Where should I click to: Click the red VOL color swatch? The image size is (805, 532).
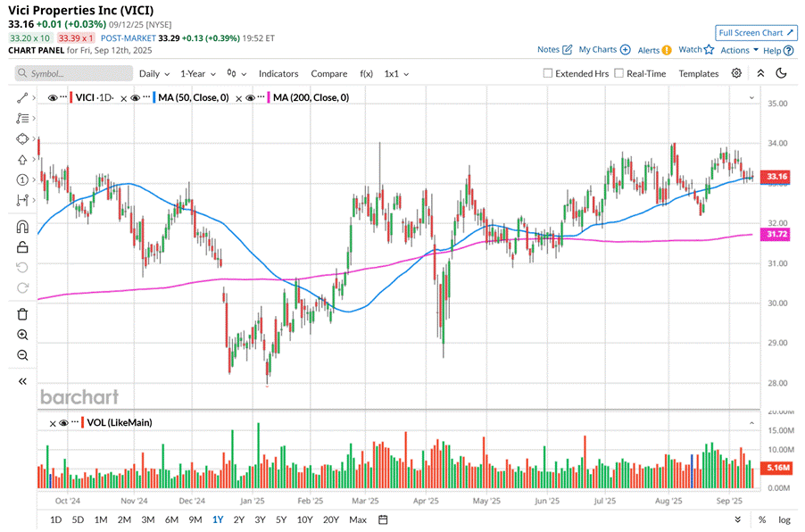(x=82, y=422)
